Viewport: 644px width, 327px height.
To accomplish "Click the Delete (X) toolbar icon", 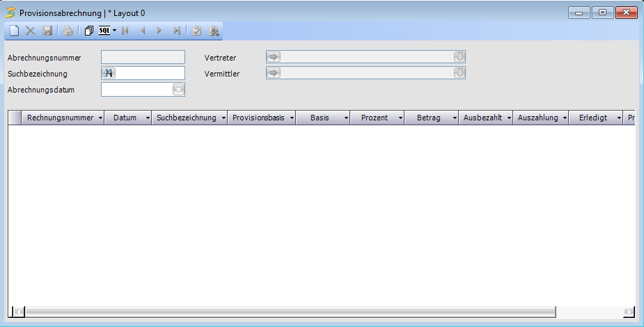I will point(31,31).
